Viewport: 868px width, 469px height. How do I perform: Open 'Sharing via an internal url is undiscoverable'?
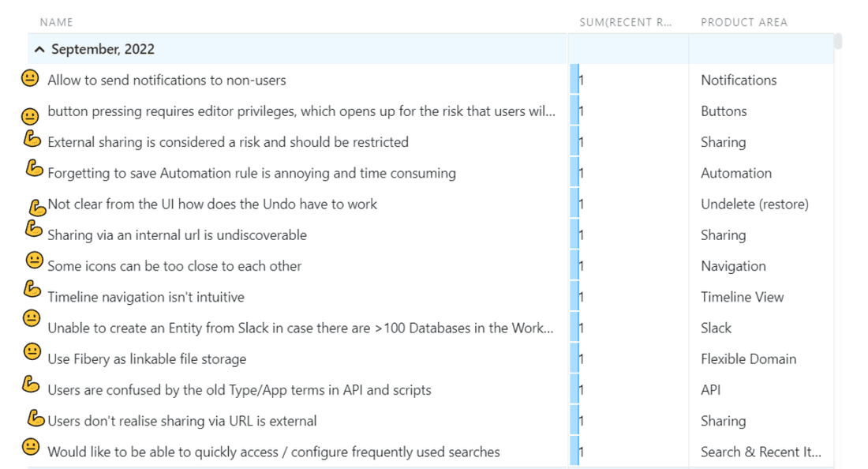(177, 235)
